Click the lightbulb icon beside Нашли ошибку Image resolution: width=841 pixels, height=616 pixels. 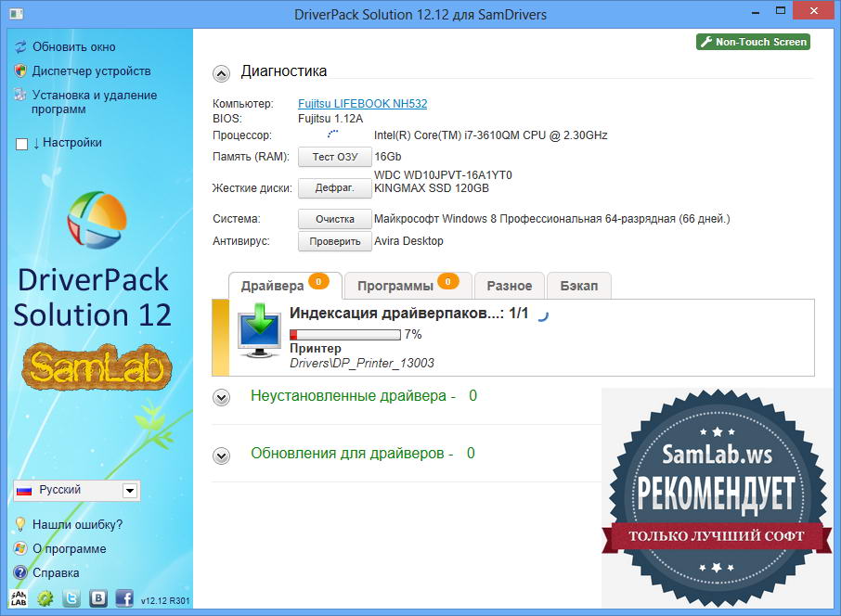click(20, 524)
